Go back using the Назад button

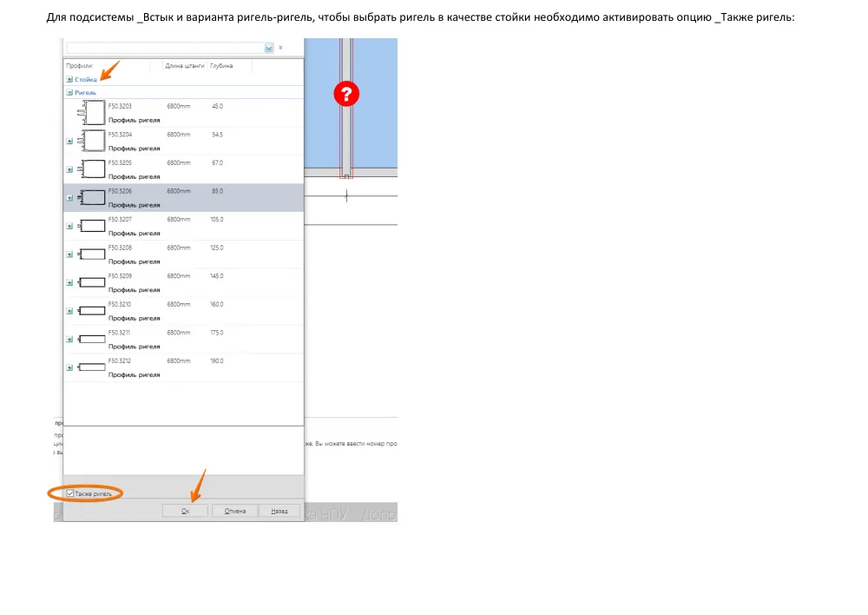coord(279,511)
